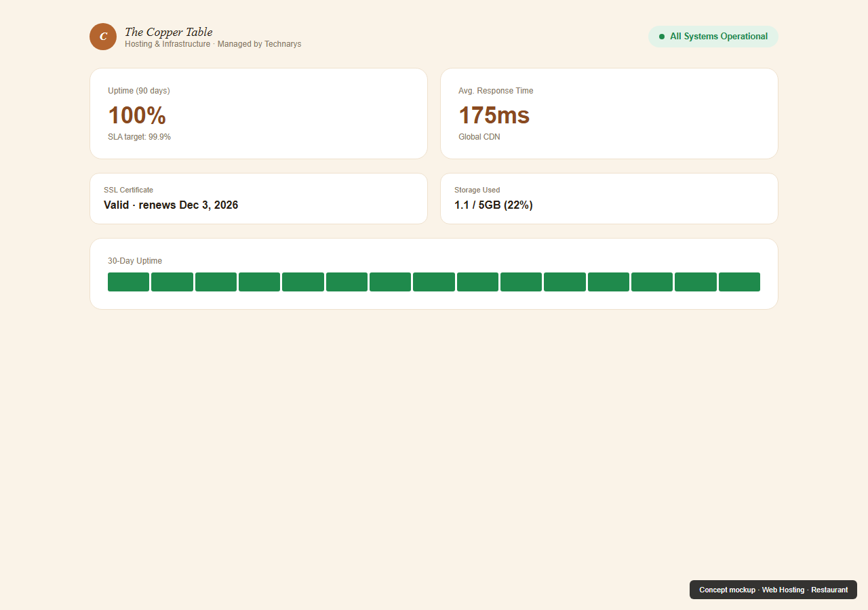
Task: Click the Concept mockup footer tag
Action: [x=773, y=590]
